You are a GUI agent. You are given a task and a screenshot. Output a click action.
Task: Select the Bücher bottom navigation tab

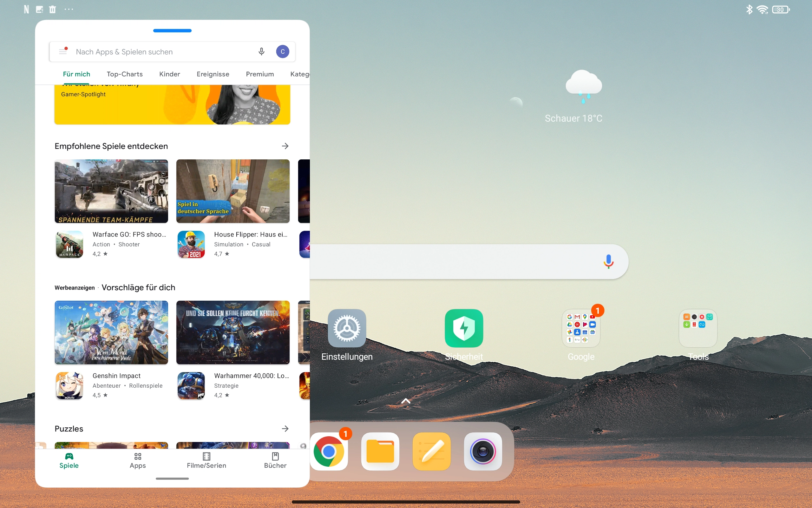pyautogui.click(x=275, y=461)
